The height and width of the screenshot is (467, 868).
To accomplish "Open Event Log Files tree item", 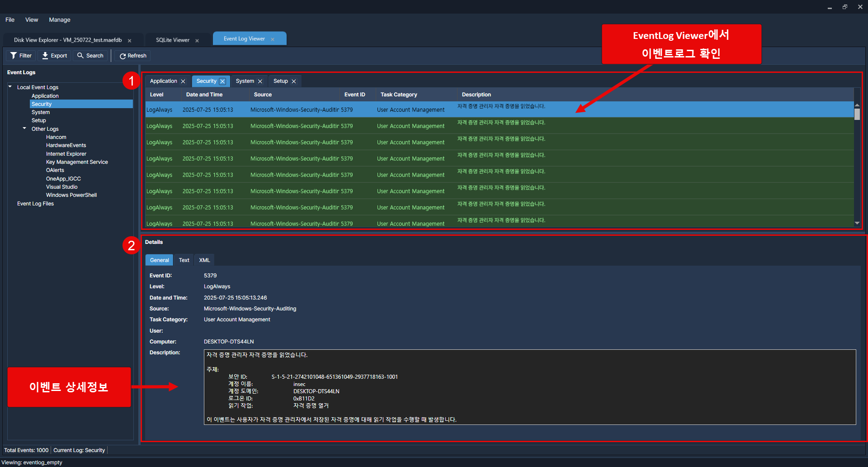I will [35, 204].
